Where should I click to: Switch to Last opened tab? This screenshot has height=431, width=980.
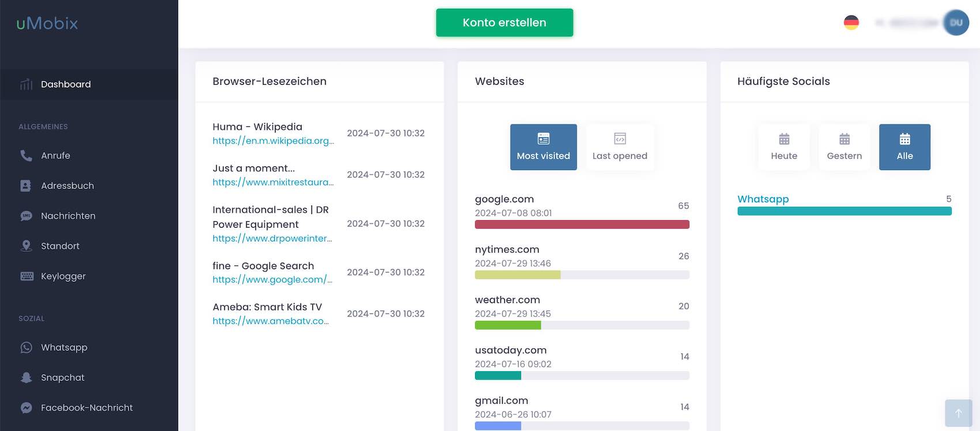coord(620,147)
